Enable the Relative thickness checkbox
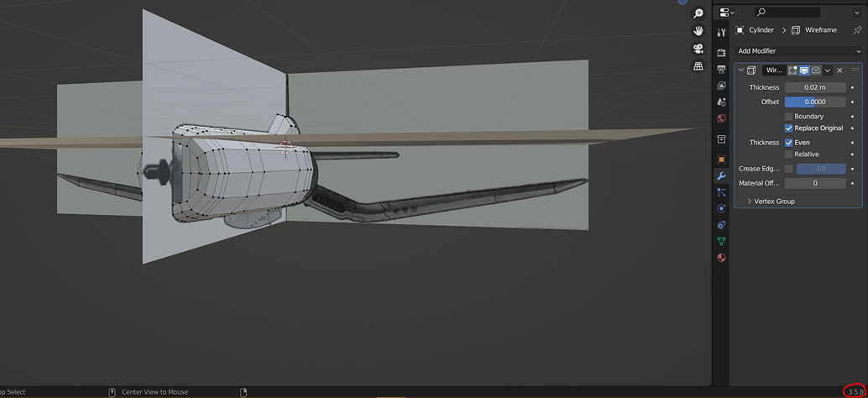Screen dimensions: 868x398 789,154
